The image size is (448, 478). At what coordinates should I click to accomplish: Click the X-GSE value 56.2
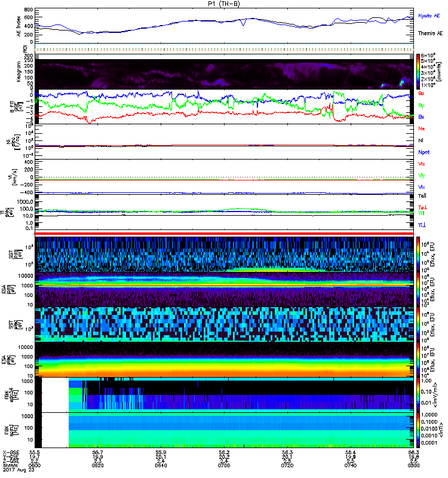pyautogui.click(x=224, y=452)
